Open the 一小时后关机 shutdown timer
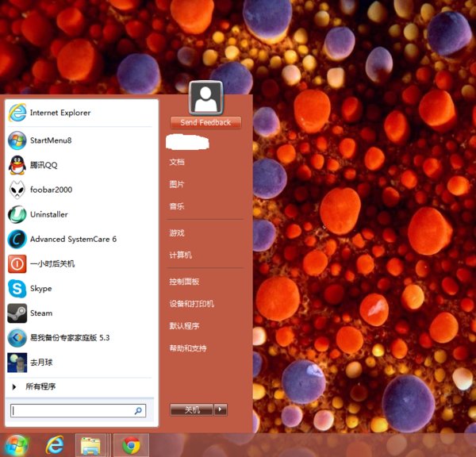Image resolution: width=476 pixels, height=457 pixels. point(52,263)
